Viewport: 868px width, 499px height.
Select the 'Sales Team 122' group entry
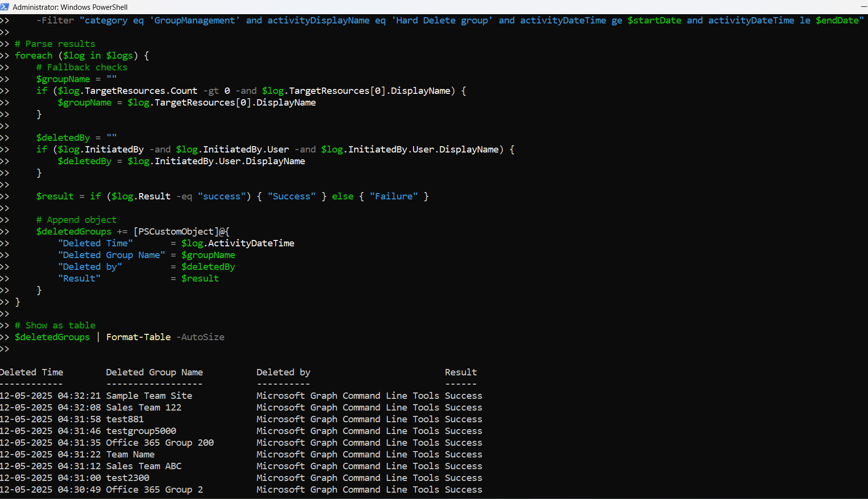tap(143, 408)
